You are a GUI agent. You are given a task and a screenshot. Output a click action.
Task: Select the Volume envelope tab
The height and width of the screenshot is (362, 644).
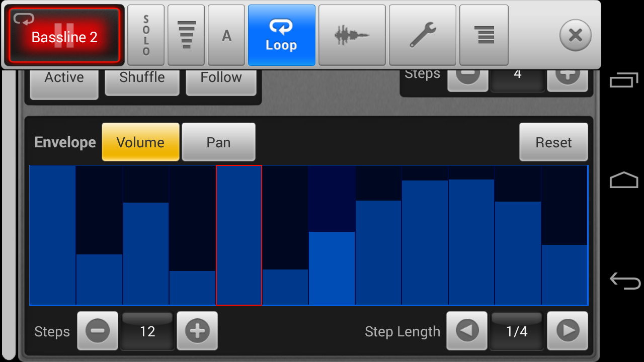[x=140, y=142]
